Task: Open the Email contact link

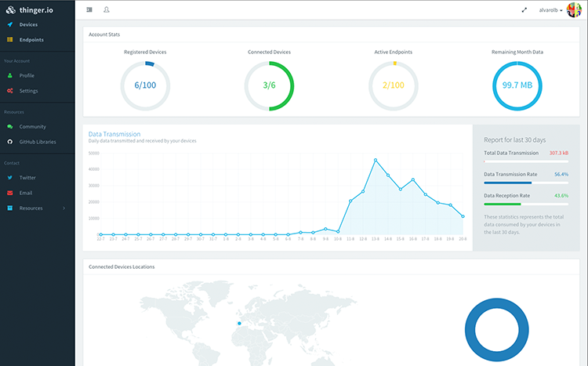Action: (26, 193)
